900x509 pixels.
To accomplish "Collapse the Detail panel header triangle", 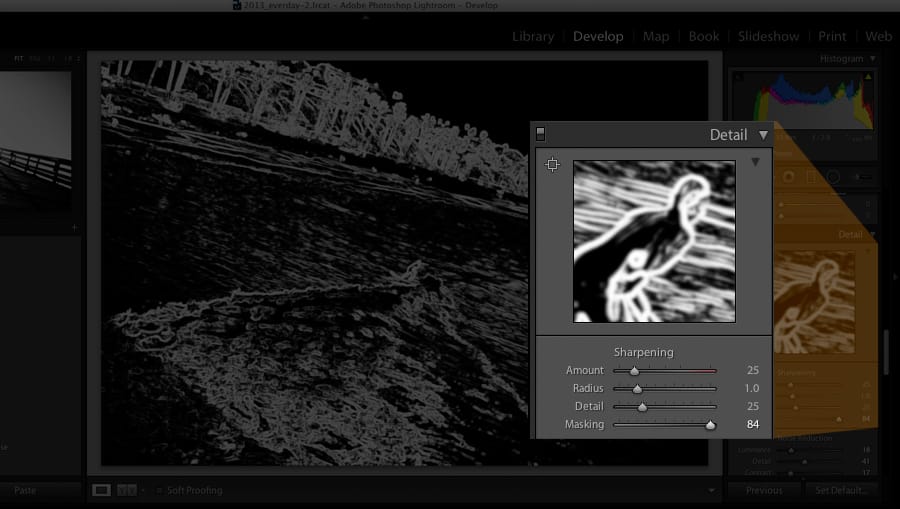I will (x=763, y=135).
